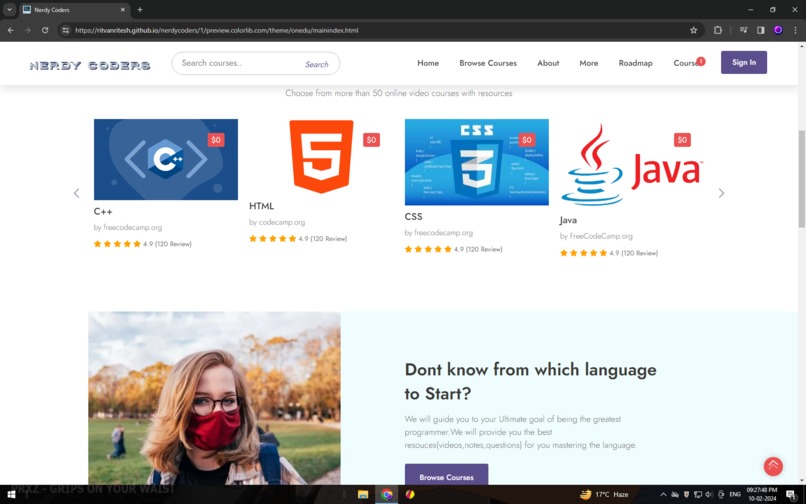
Task: Open the Roadmap menu item
Action: 635,63
